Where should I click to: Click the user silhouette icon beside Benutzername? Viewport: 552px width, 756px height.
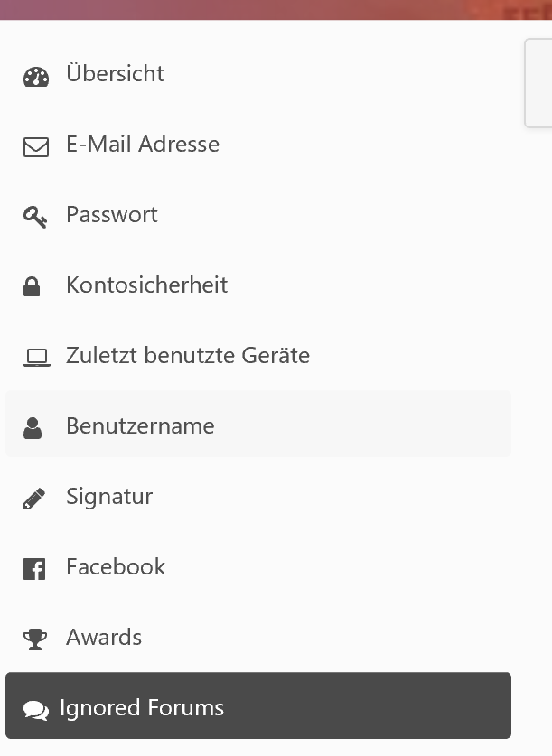(x=33, y=428)
